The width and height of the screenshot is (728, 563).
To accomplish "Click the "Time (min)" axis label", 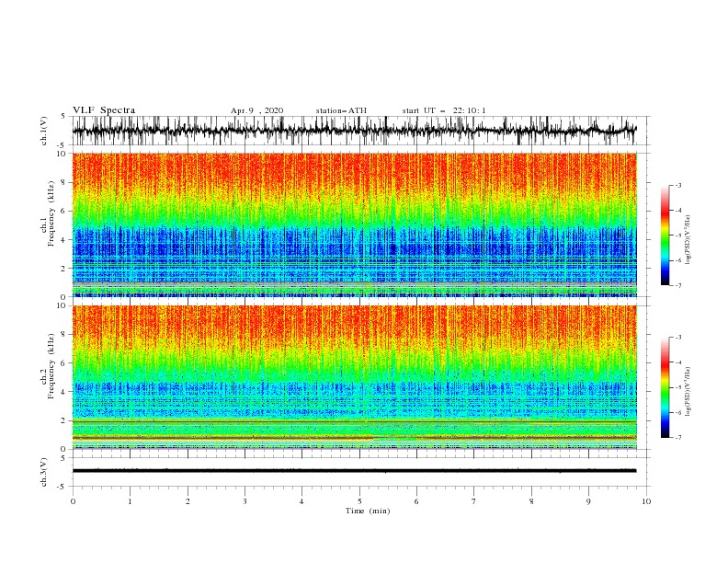I will click(368, 511).
